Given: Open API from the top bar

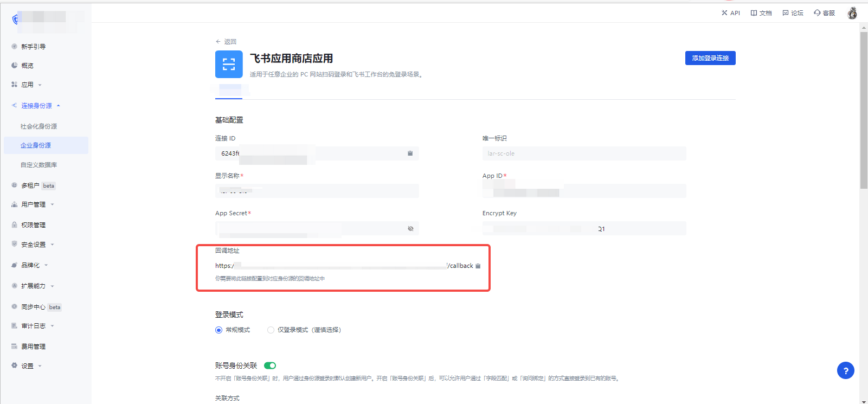Looking at the screenshot, I should [x=730, y=13].
